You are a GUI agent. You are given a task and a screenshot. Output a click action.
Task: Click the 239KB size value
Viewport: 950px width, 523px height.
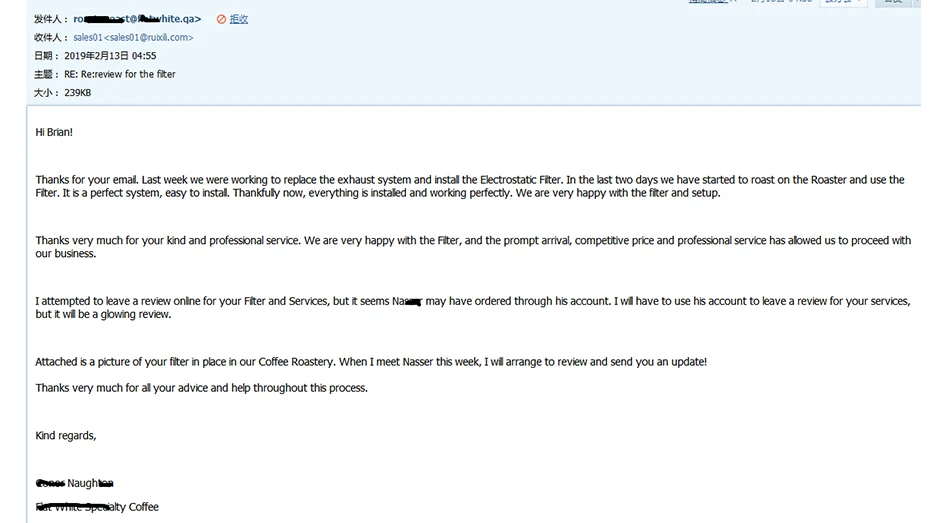(x=78, y=93)
